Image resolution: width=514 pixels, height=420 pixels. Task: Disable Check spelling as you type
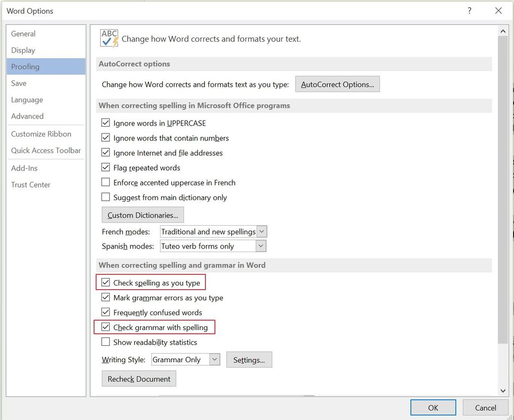(105, 282)
